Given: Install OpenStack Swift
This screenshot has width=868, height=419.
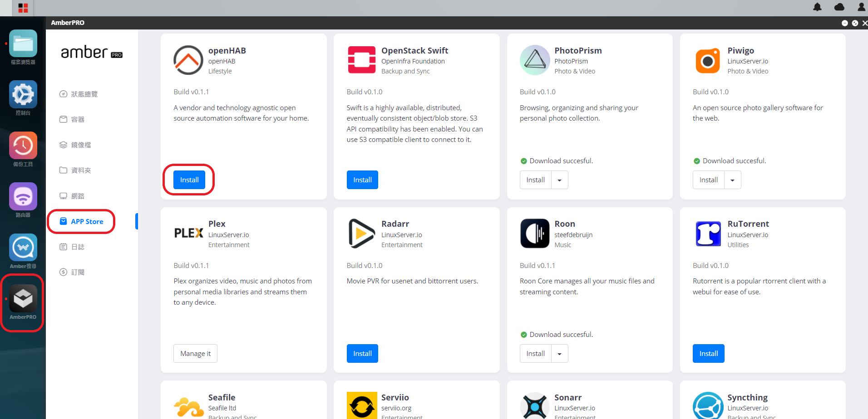Looking at the screenshot, I should tap(362, 180).
